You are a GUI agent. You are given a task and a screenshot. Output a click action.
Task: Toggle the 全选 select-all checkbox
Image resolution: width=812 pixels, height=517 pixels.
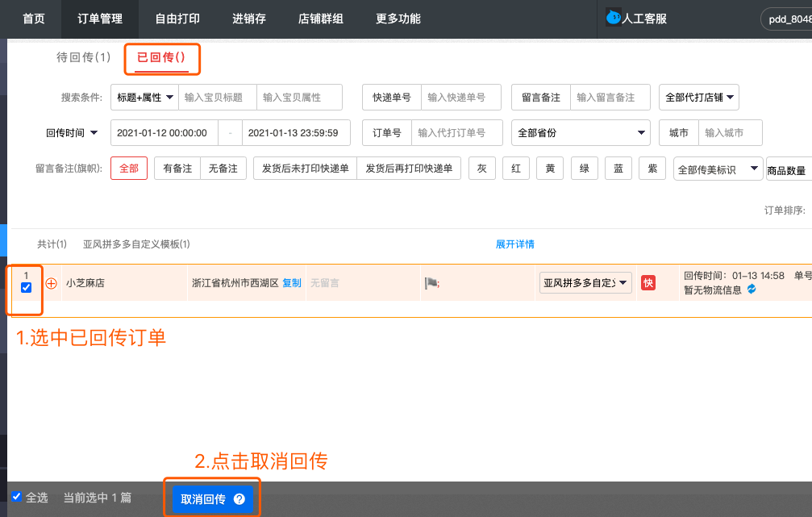tap(17, 497)
